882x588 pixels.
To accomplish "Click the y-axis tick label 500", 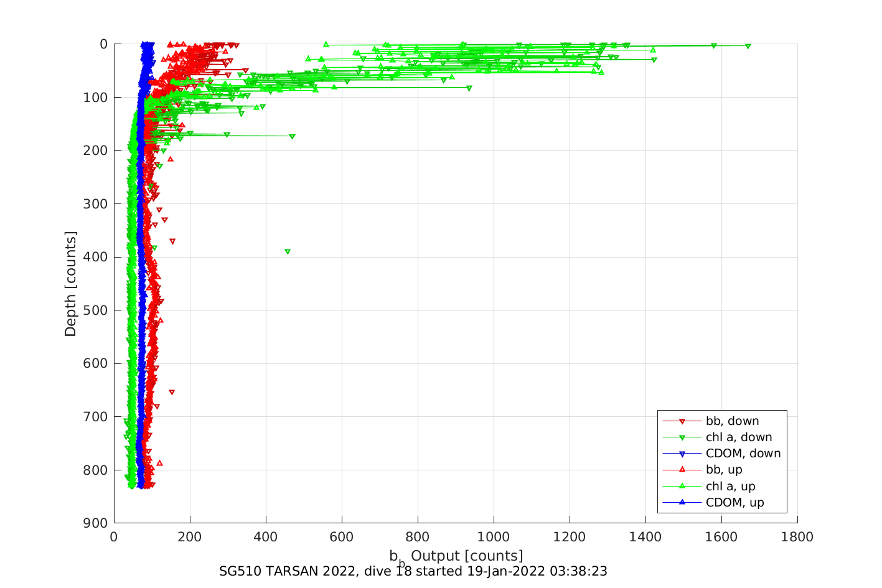I will 95,310.
